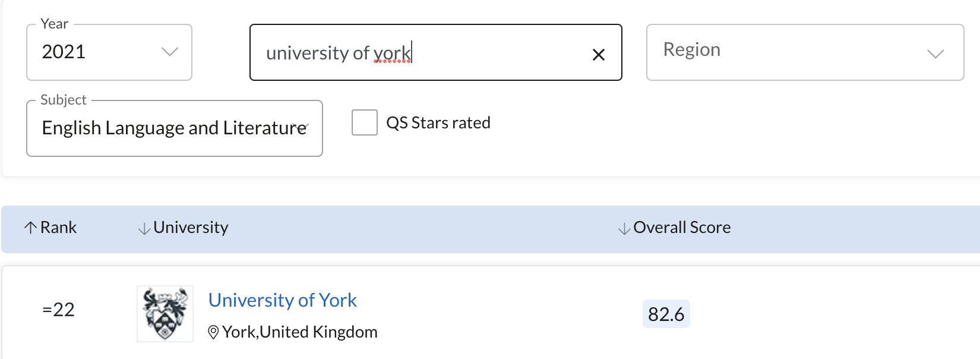This screenshot has height=359, width=980.
Task: Click the Rank ascending sort arrow
Action: 30,228
